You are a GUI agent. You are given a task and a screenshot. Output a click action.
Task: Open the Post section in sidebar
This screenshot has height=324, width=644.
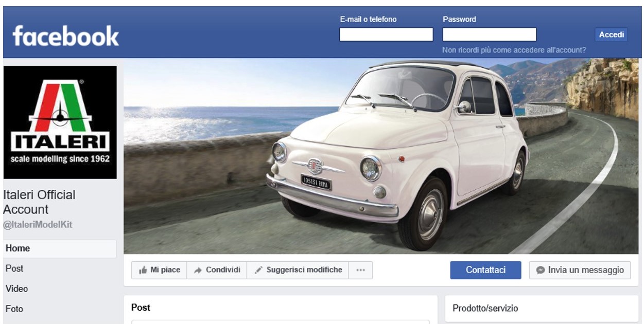pos(14,268)
